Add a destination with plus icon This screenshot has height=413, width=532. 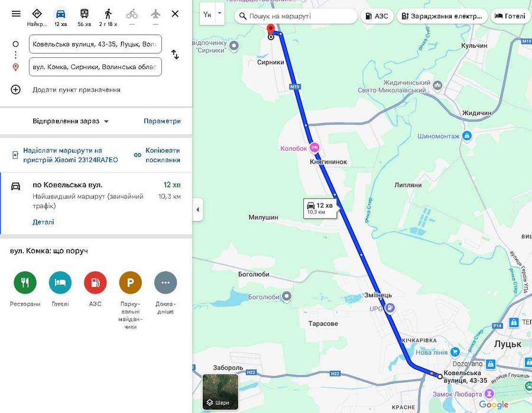point(15,90)
